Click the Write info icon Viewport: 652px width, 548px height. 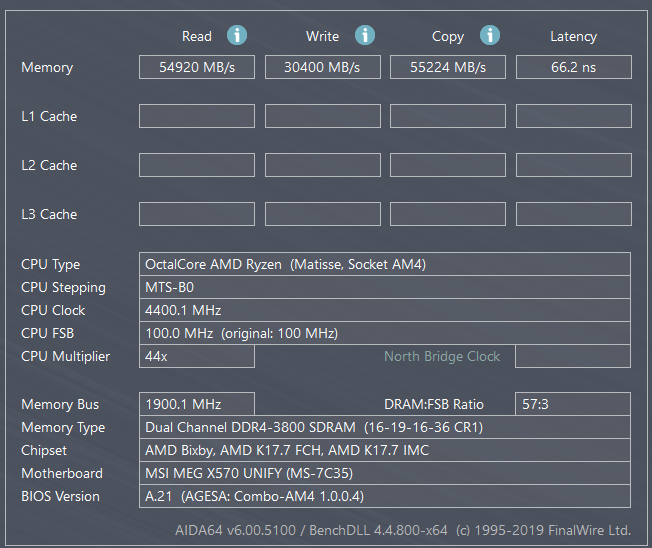365,35
